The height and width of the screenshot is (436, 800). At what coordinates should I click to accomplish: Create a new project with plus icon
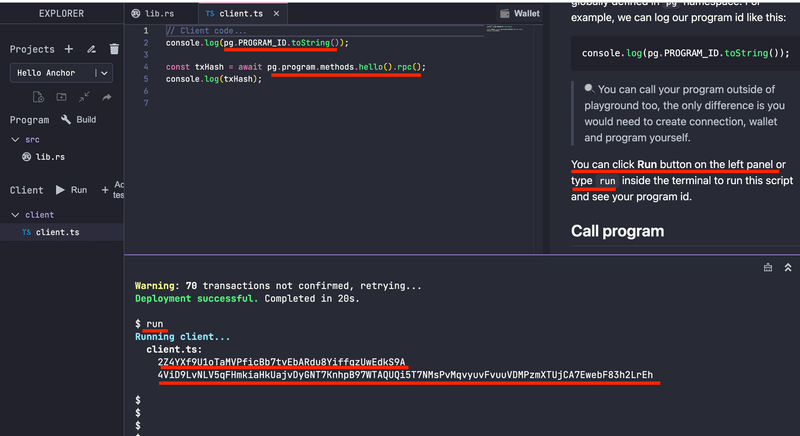coord(69,49)
